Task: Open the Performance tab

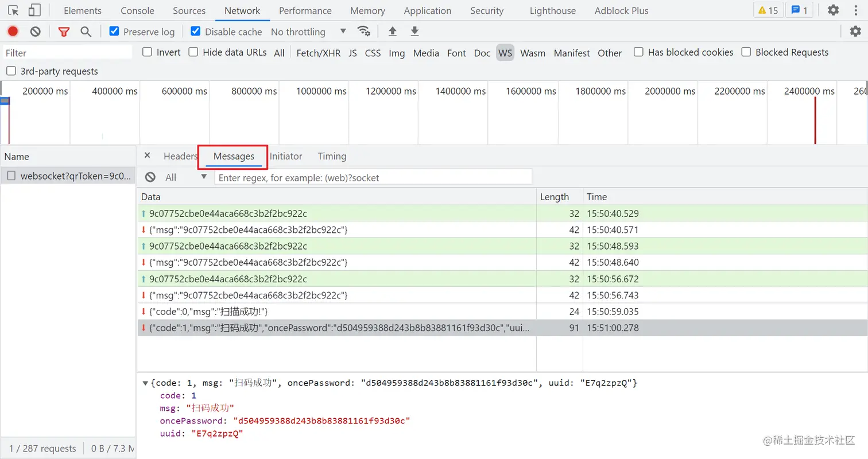Action: click(x=305, y=10)
